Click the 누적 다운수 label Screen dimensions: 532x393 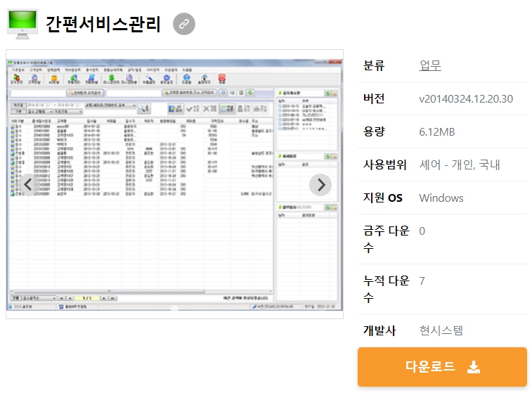click(x=386, y=289)
